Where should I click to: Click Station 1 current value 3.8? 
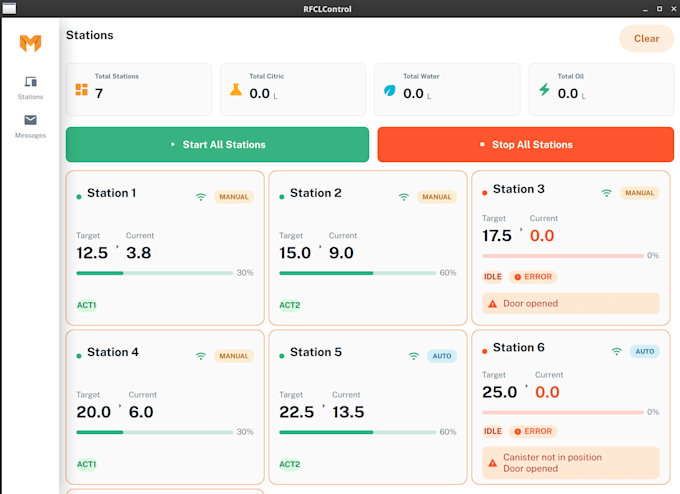coord(139,253)
